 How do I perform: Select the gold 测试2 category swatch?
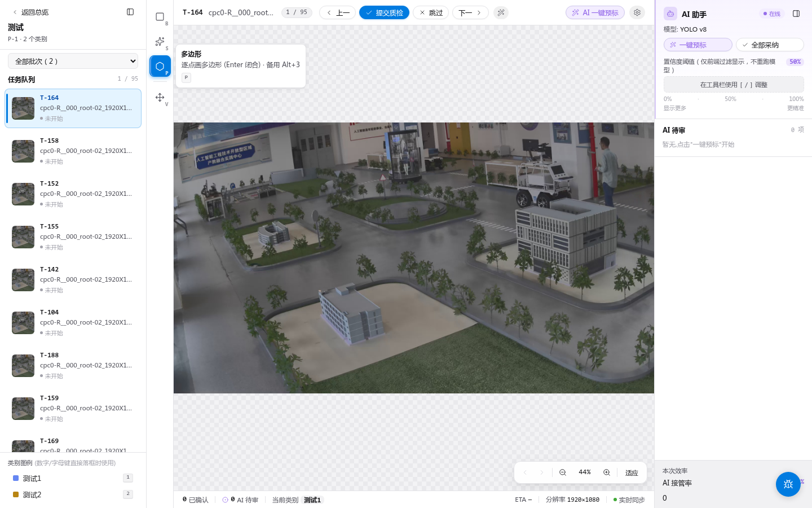pyautogui.click(x=16, y=494)
